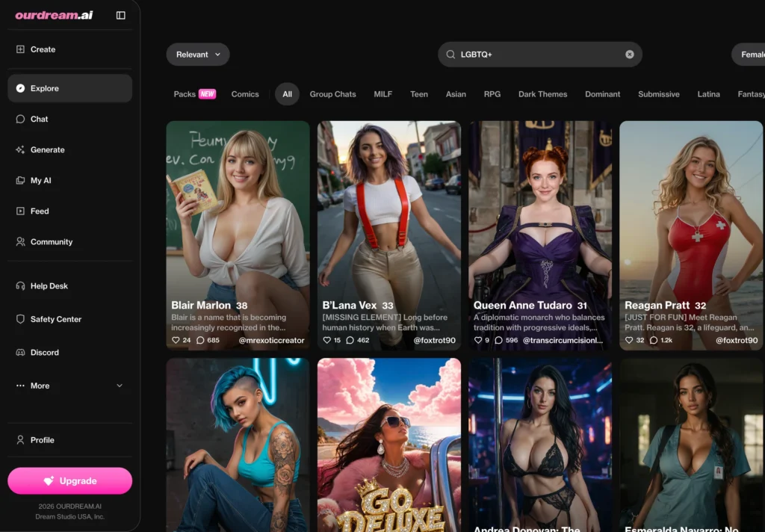Viewport: 765px width, 532px height.
Task: Open the Create page
Action: (69, 49)
